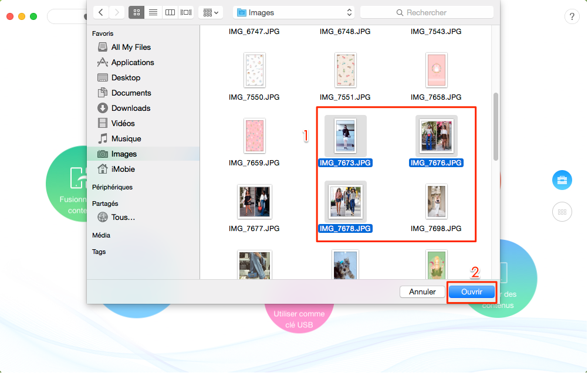Switch to Cover Flow view
Viewport: 588px width, 373px height.
tap(186, 12)
